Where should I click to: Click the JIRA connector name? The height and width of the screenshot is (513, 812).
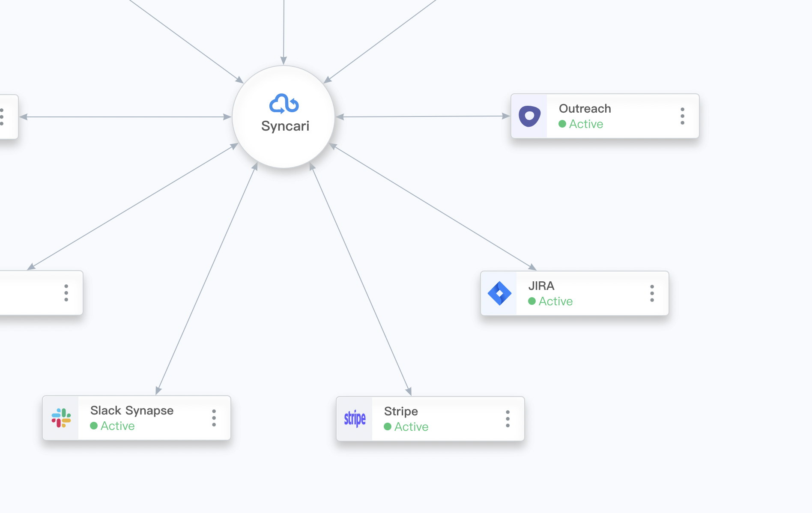click(x=541, y=286)
